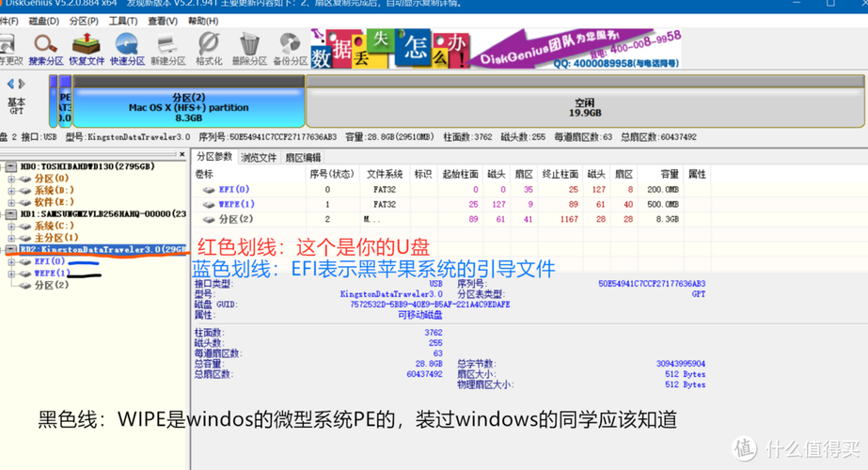Click disk GUID value text
Viewport: 868px width, 470px height.
click(430, 305)
